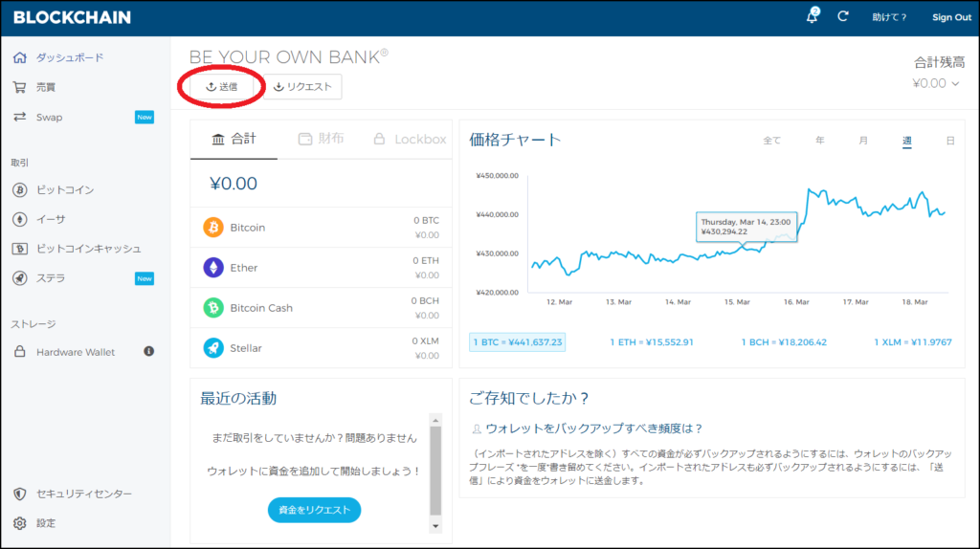Show 全て range on price chart

[772, 142]
